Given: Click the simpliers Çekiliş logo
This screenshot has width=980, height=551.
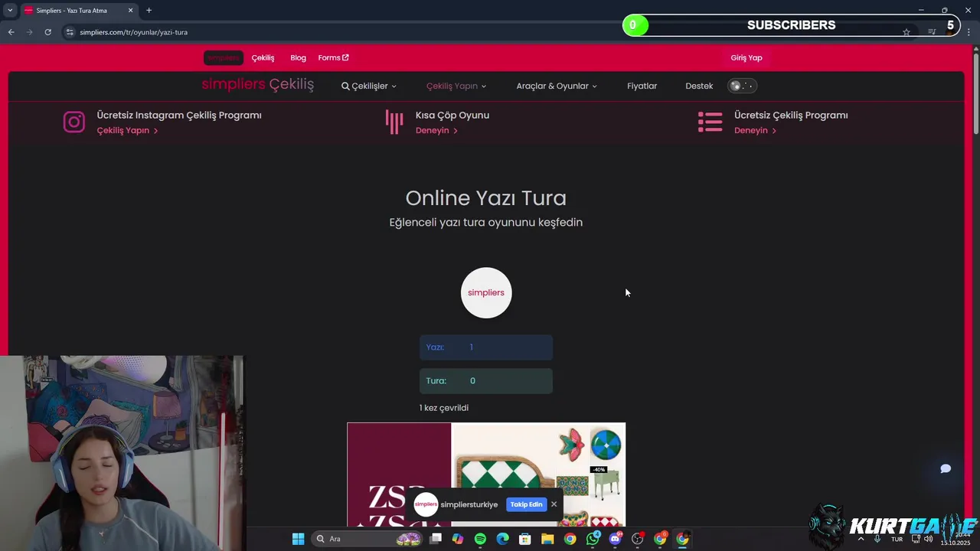Looking at the screenshot, I should click(257, 84).
